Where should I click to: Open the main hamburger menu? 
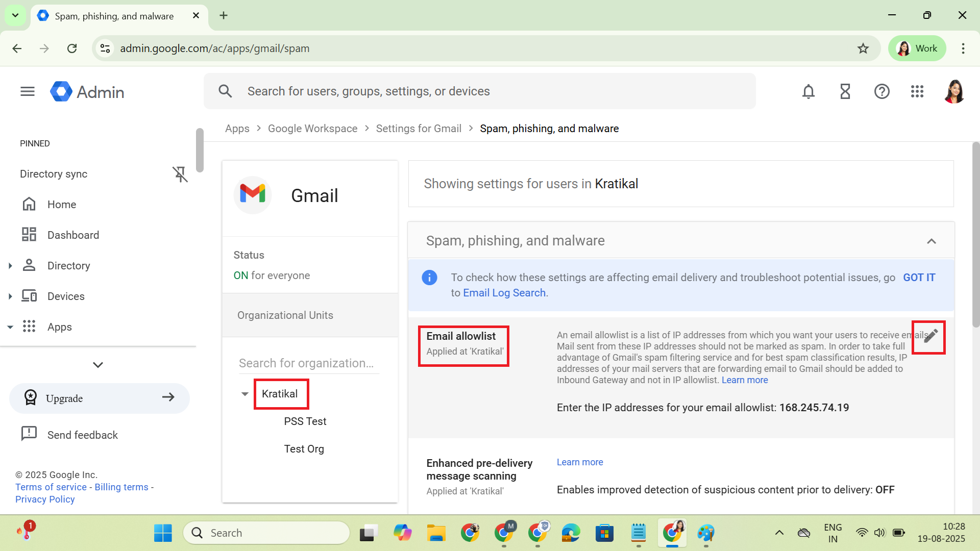[x=28, y=91]
